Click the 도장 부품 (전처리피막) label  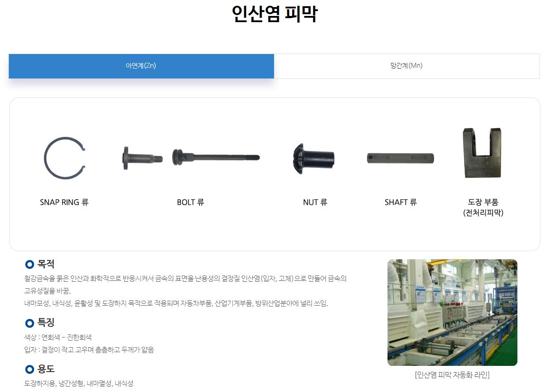[x=483, y=207]
